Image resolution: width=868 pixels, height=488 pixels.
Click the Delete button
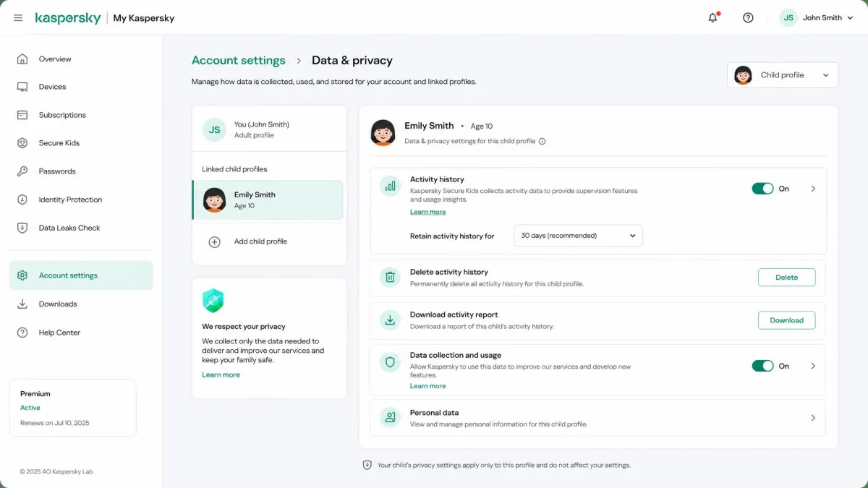tap(786, 278)
